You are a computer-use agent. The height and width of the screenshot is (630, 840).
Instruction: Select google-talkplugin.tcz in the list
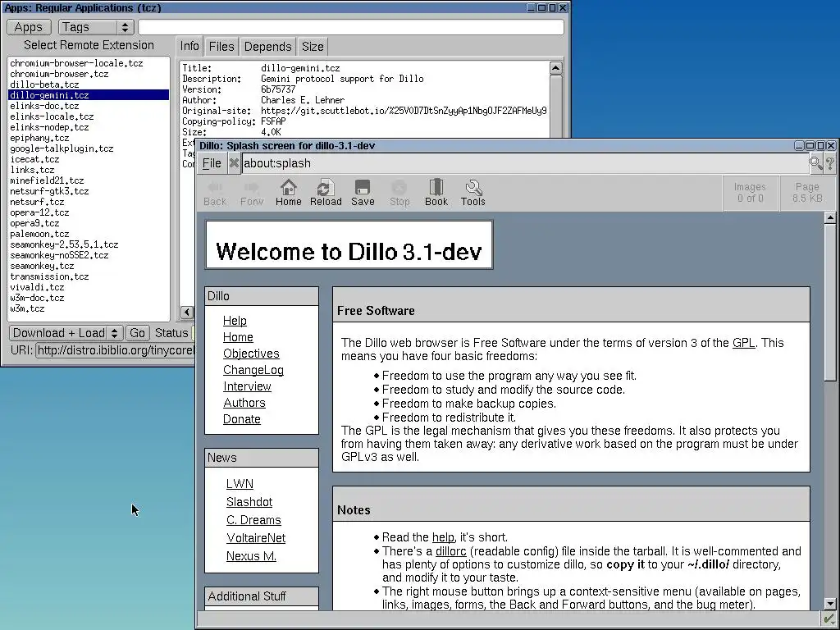tap(89, 148)
